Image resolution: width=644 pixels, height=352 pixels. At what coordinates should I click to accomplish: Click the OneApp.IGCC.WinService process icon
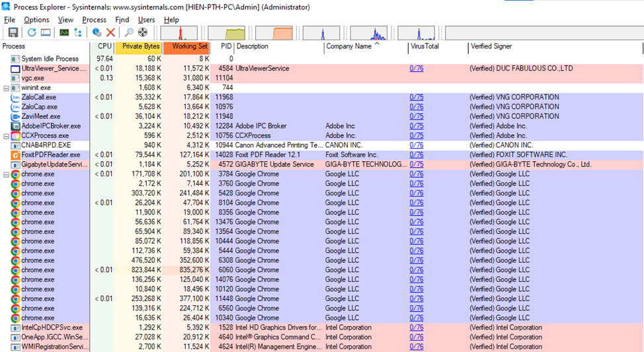(x=15, y=337)
